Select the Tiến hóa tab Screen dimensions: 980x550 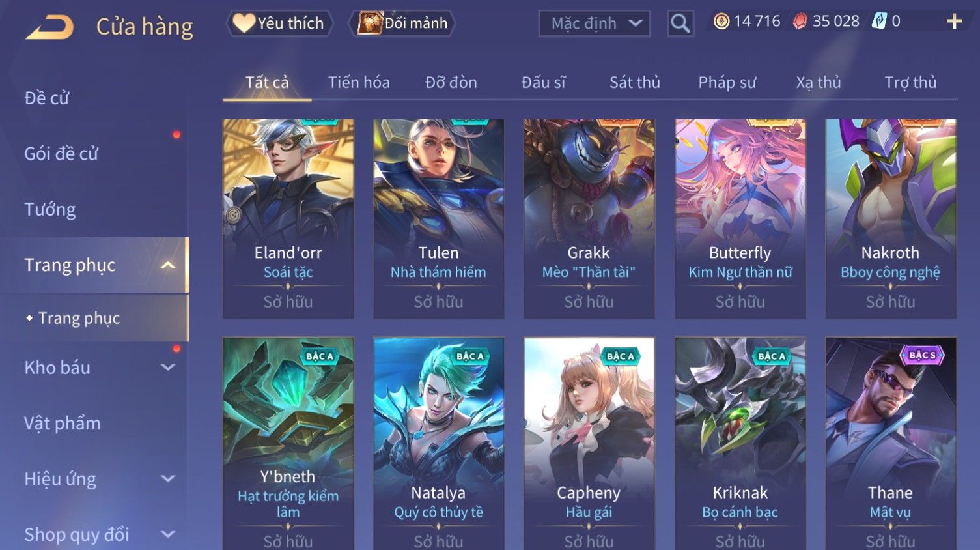[359, 82]
